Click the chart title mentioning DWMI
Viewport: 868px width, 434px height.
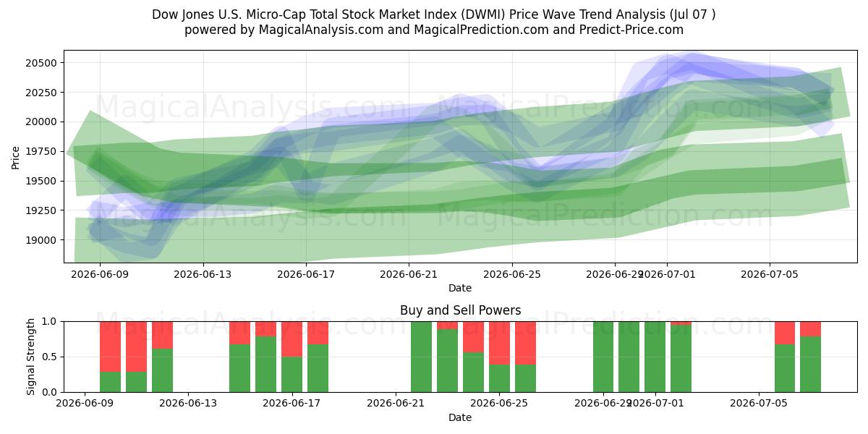434,14
